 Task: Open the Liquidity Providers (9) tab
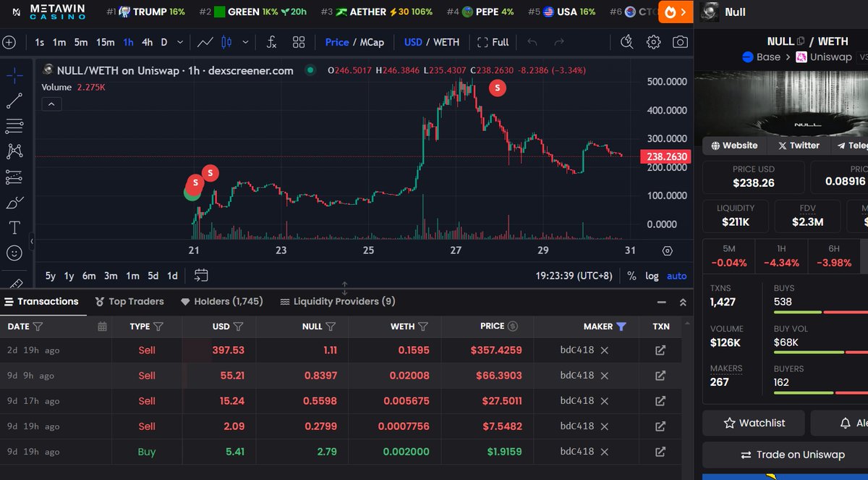(x=338, y=301)
